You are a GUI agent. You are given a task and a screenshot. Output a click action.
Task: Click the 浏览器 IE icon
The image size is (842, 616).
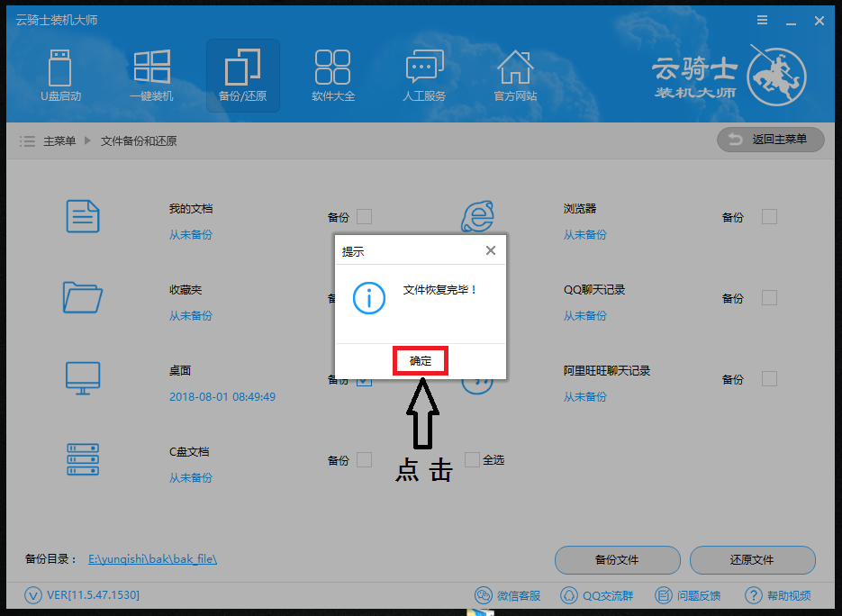(x=477, y=216)
